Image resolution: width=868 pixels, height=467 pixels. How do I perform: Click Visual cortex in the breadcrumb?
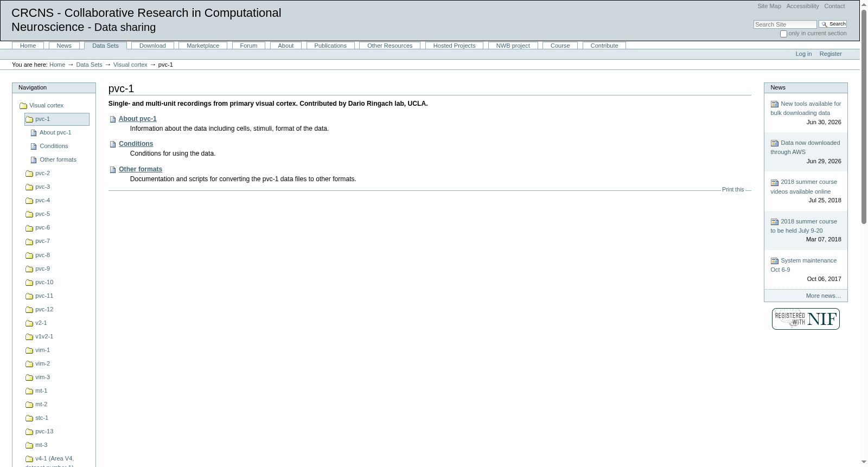tap(130, 65)
